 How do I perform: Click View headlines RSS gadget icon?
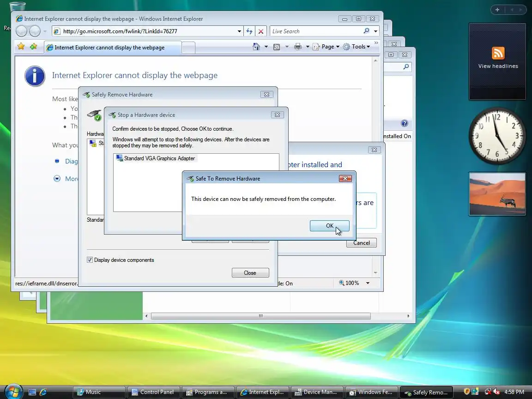498,53
